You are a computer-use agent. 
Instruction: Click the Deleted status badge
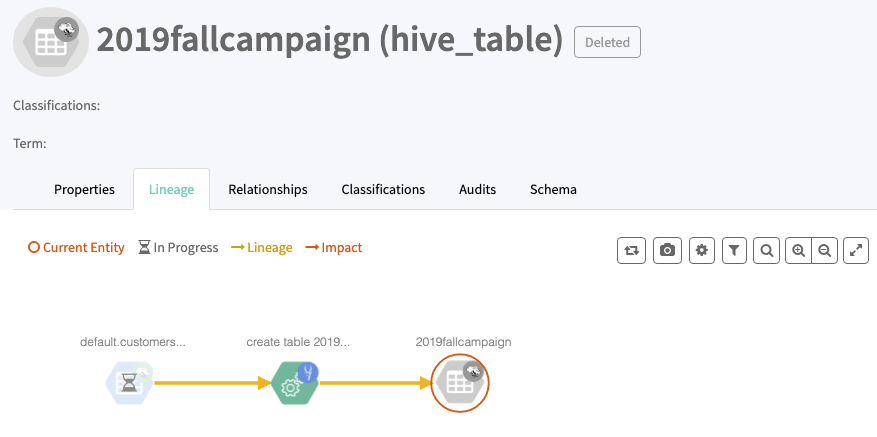pos(607,42)
